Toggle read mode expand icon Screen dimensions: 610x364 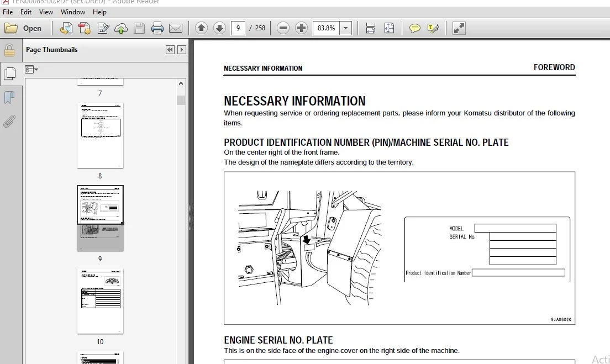click(x=459, y=28)
